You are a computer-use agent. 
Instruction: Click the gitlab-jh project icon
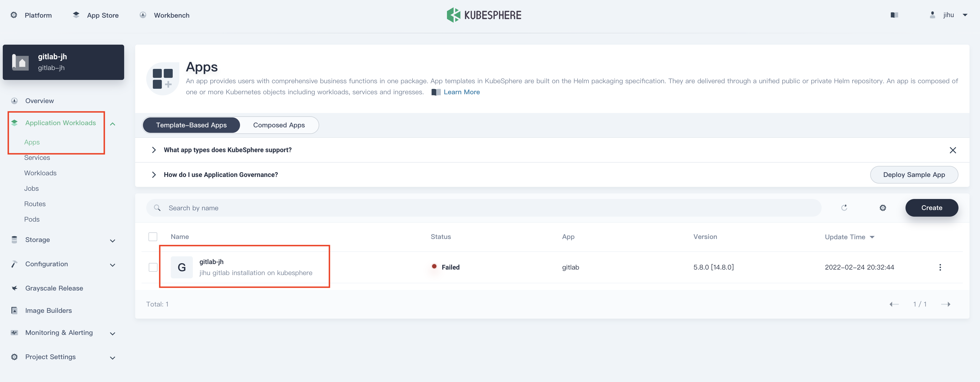pyautogui.click(x=20, y=62)
